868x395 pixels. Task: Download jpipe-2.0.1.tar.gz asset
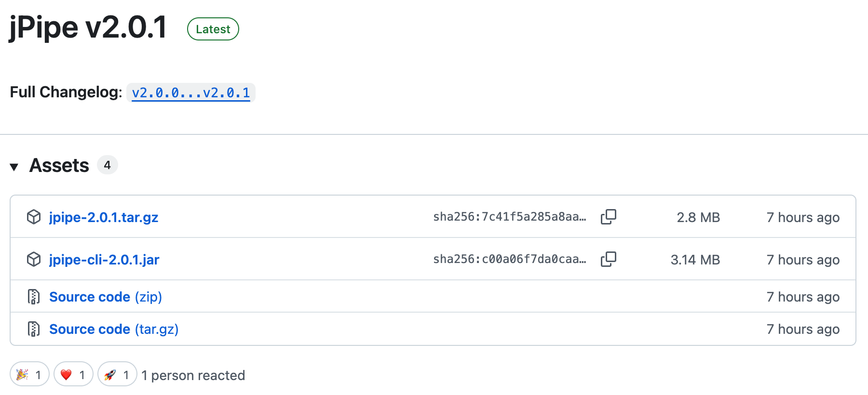[104, 217]
